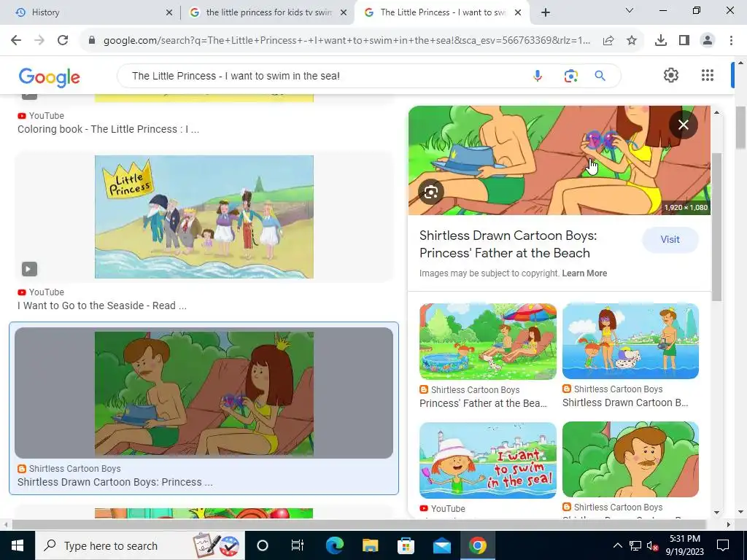Open a new browser tab

[x=546, y=12]
